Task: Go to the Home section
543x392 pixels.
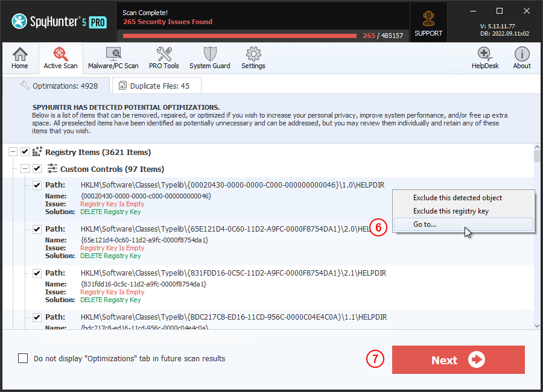Action: (x=20, y=58)
